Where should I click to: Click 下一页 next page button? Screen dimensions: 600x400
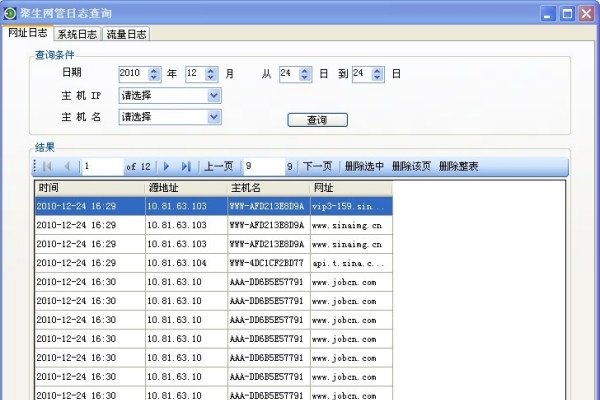point(317,166)
